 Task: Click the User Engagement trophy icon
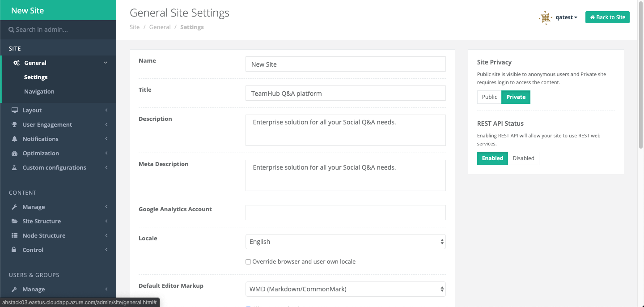coord(15,125)
